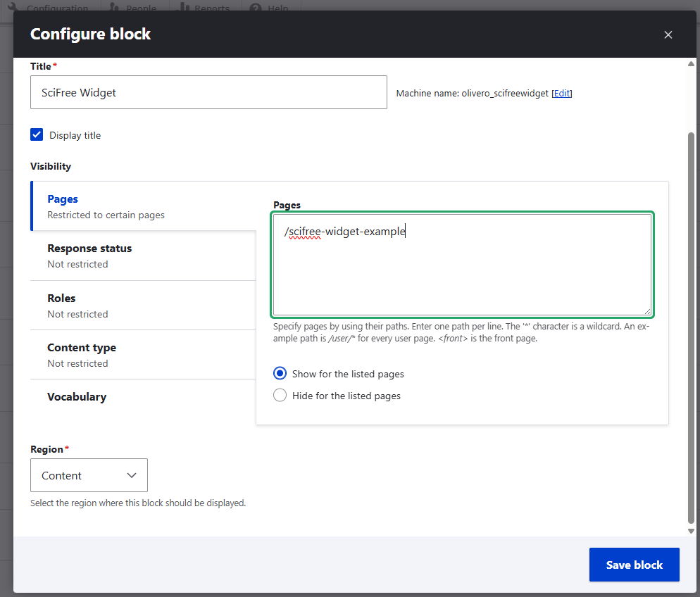Save the block configuration
Image resolution: width=700 pixels, height=597 pixels.
(633, 564)
